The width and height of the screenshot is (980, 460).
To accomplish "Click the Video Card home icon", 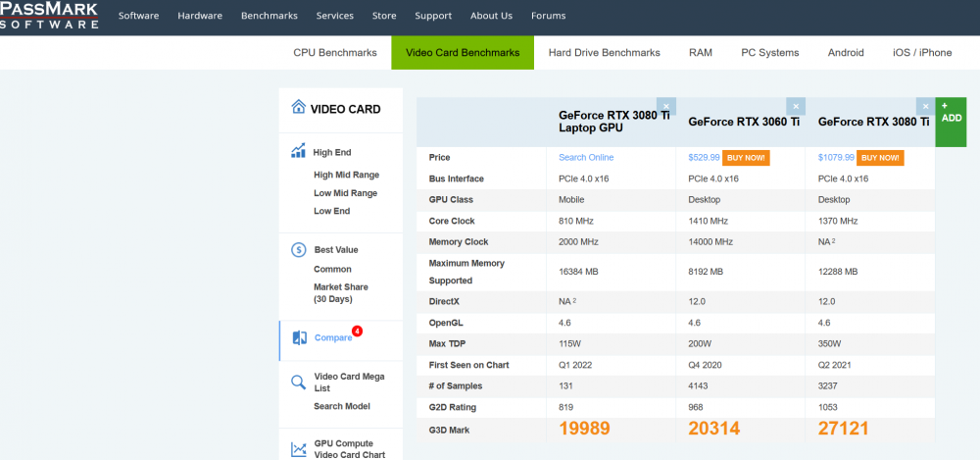I will click(x=298, y=108).
